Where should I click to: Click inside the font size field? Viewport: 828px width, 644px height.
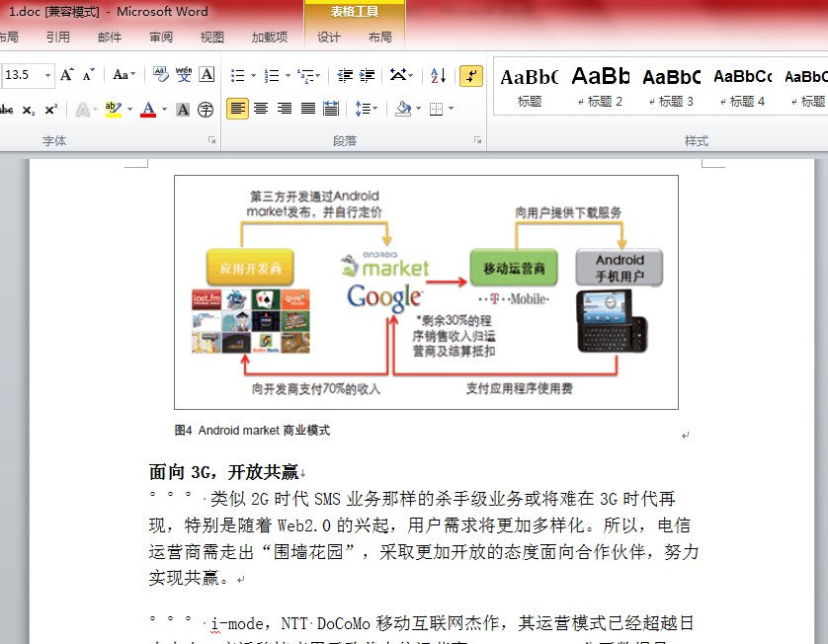21,75
